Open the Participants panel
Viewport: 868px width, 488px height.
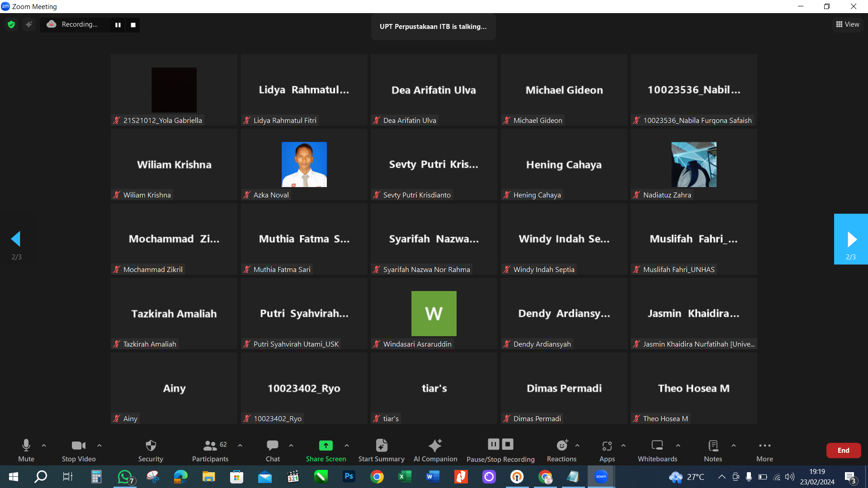(x=210, y=450)
